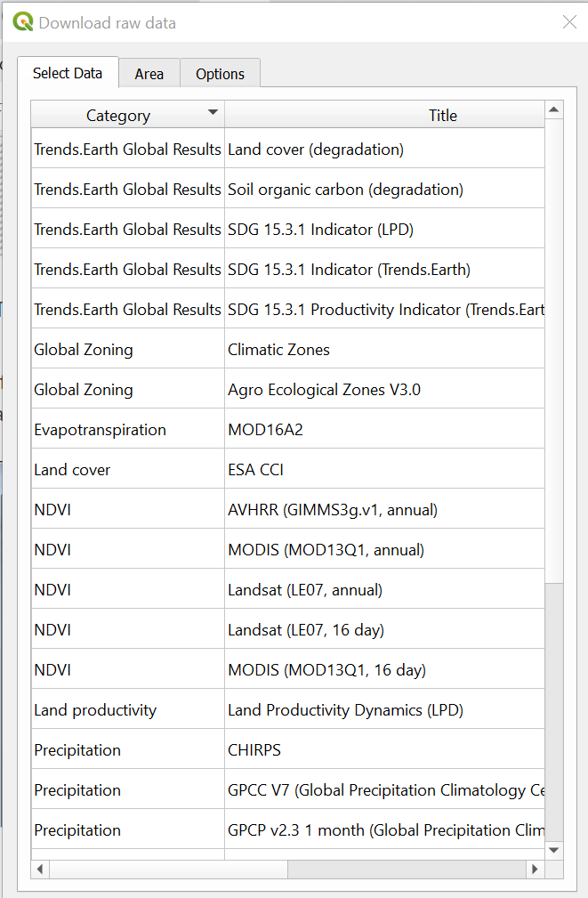
Task: Select Agro Ecological Zones V3.0 dataset
Action: (384, 390)
